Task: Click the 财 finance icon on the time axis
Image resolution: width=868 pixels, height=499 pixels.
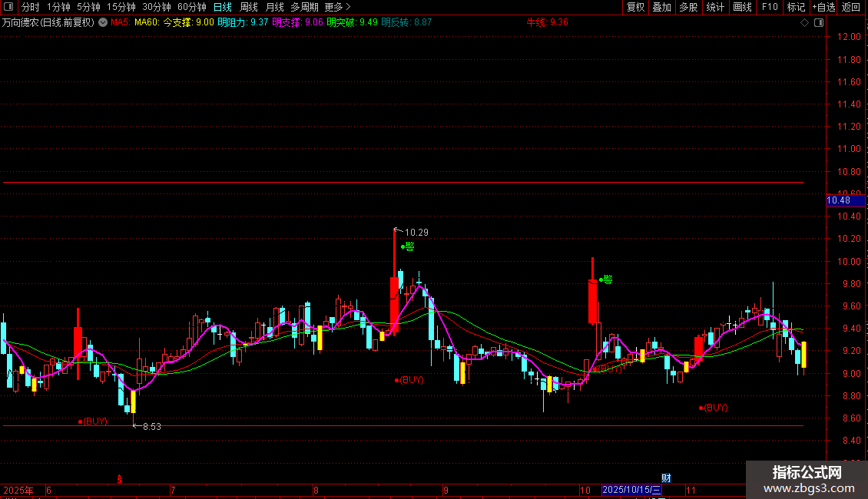Action: pos(666,478)
